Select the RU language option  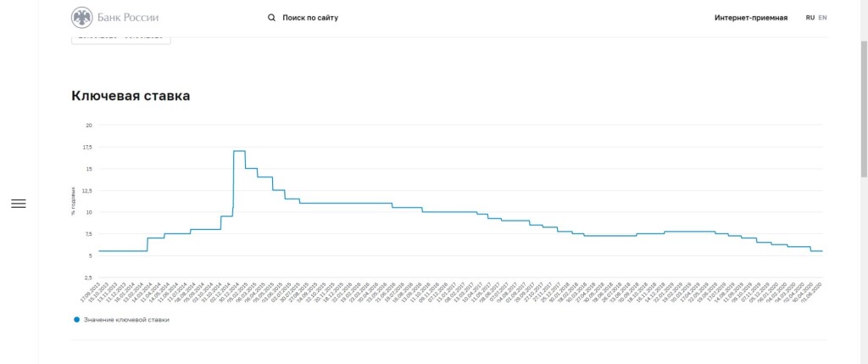(810, 17)
